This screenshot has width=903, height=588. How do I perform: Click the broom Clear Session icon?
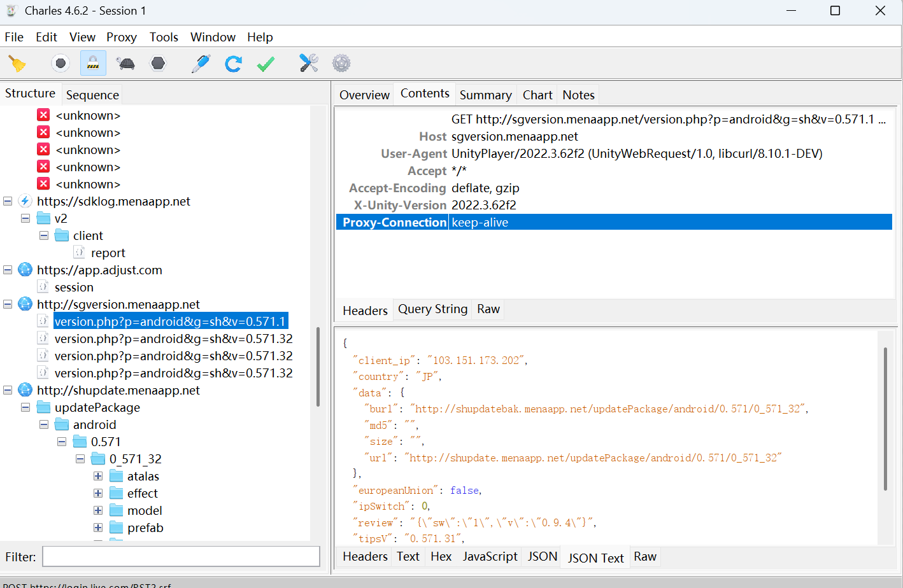pos(17,64)
